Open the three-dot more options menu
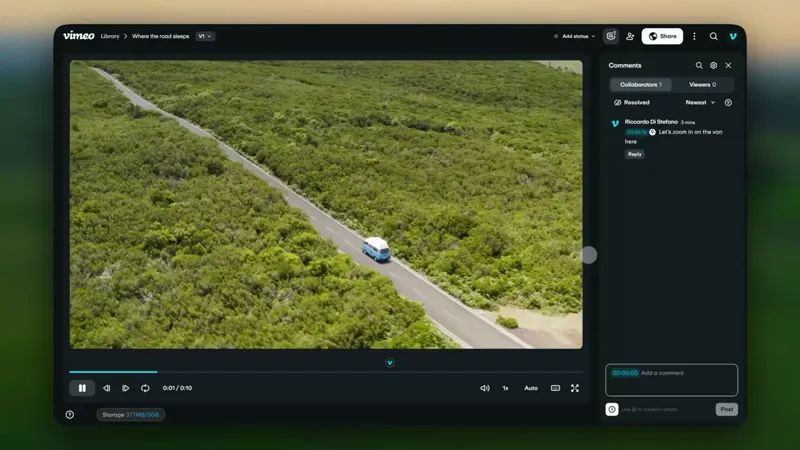 (x=694, y=36)
